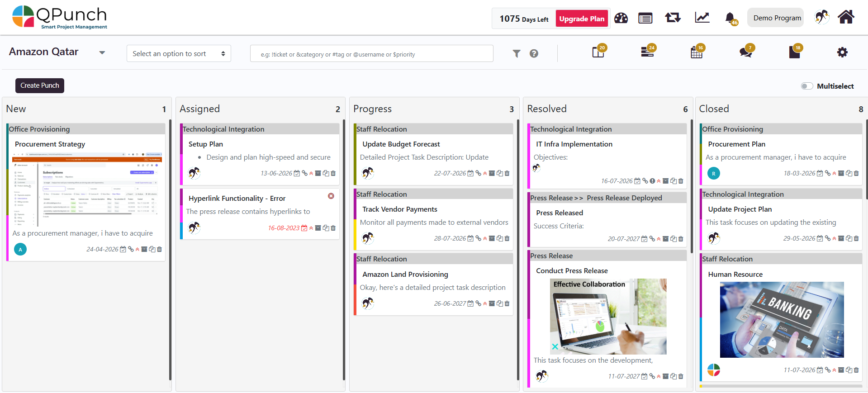
Task: Open the 'Select an option to sort' dropdown
Action: 179,54
